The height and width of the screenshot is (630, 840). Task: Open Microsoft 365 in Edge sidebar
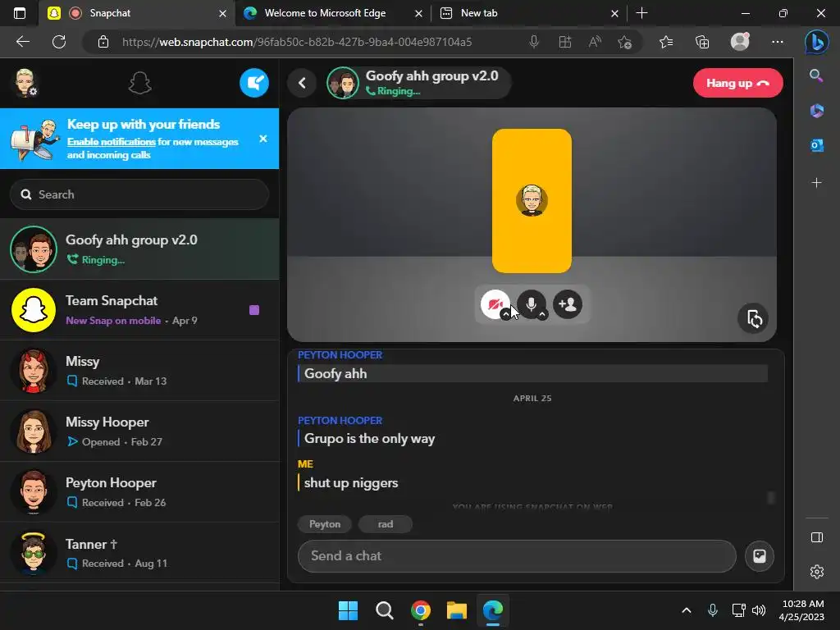pyautogui.click(x=816, y=111)
